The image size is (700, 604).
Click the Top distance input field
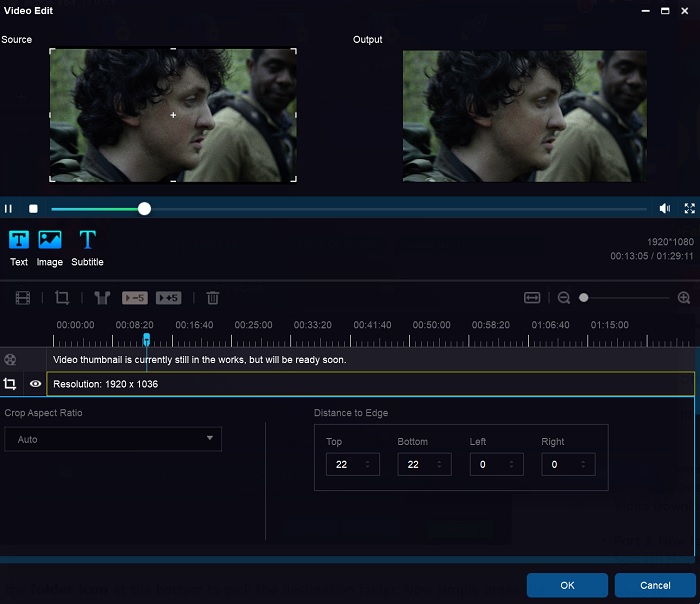click(353, 465)
